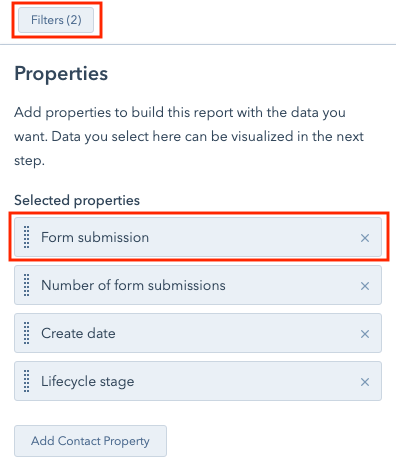The height and width of the screenshot is (466, 396).
Task: Click the description line starting 'want. Data you select'
Action: pyautogui.click(x=189, y=137)
